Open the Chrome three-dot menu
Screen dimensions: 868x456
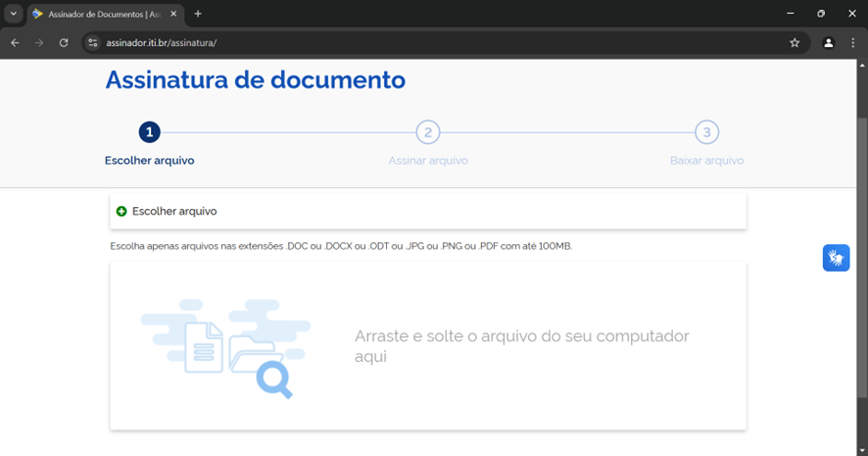click(852, 43)
